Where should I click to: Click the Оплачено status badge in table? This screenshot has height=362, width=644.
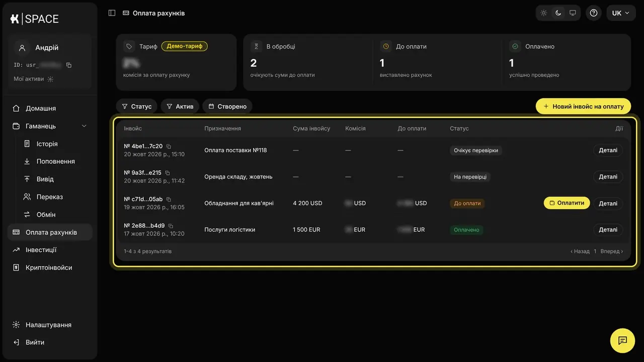466,230
